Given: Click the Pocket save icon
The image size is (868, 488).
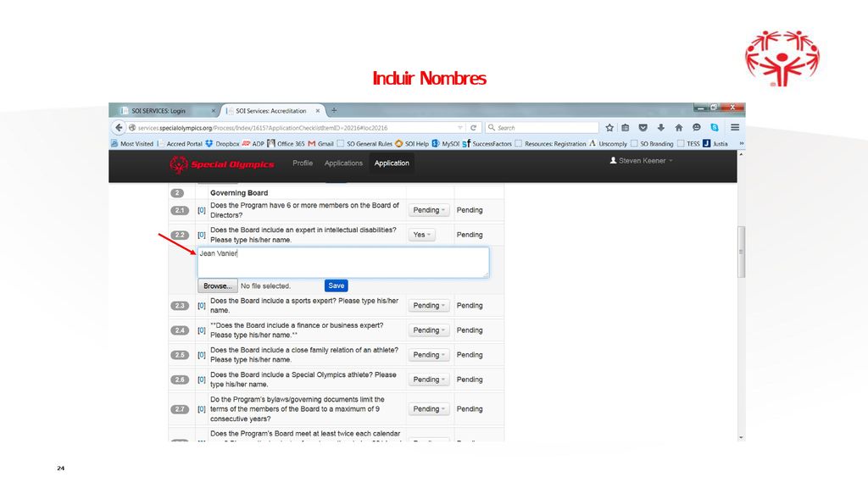Looking at the screenshot, I should [643, 128].
